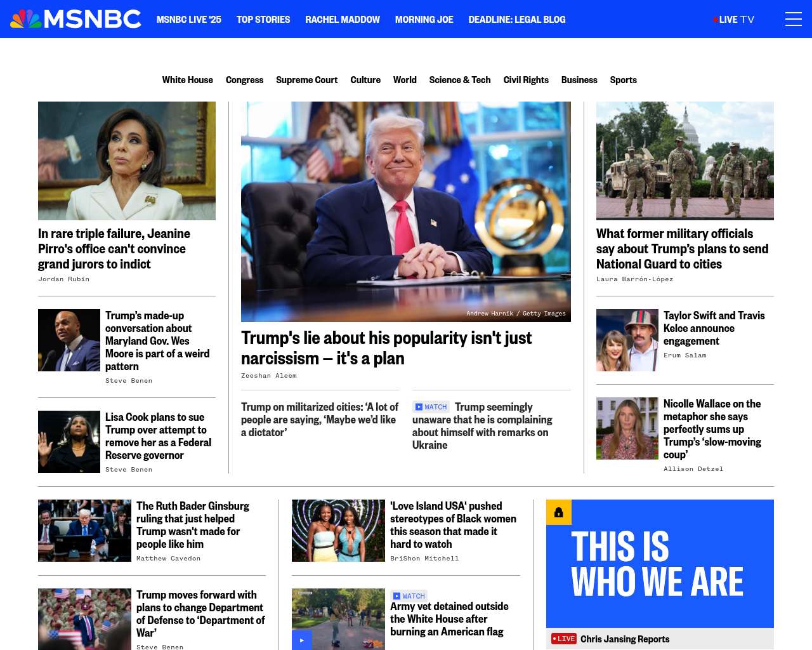Click author name Zeeshan Aleem
Screen dimensions: 812x650
click(269, 376)
